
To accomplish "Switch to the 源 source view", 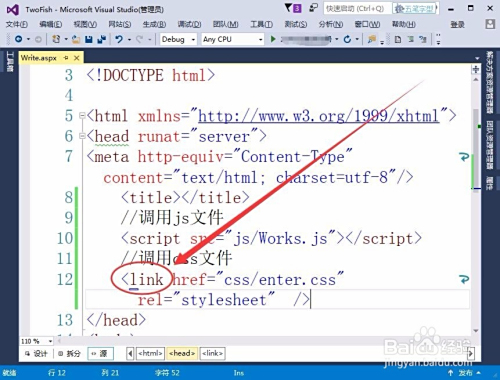I will pos(100,353).
